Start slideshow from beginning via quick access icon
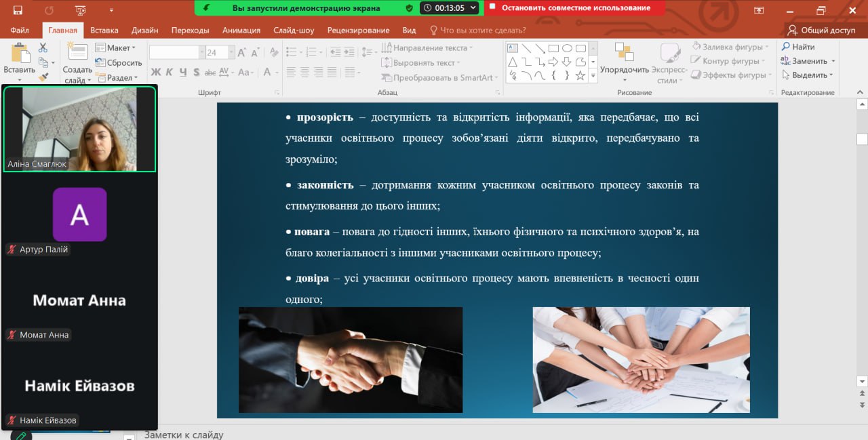The height and width of the screenshot is (440, 868). [81, 10]
